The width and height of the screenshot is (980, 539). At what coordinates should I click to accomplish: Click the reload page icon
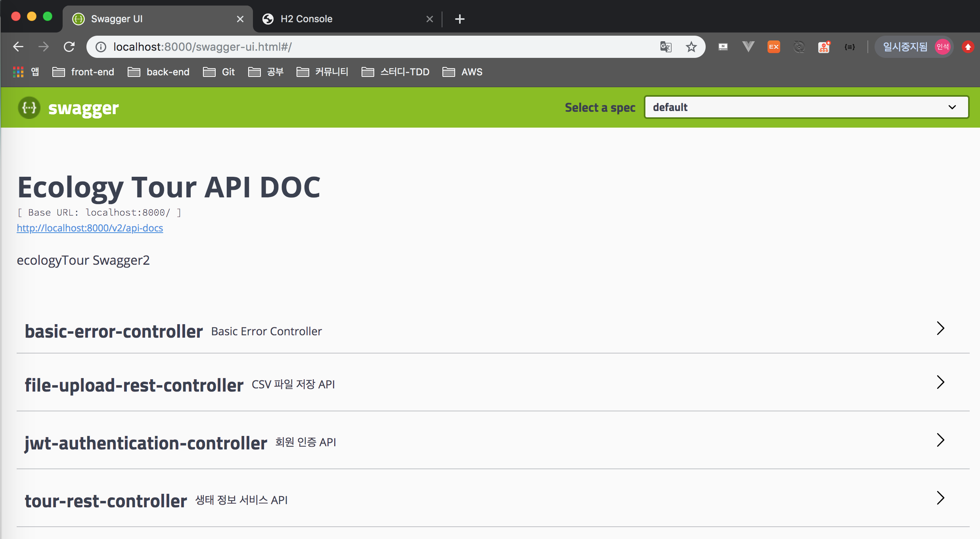69,47
